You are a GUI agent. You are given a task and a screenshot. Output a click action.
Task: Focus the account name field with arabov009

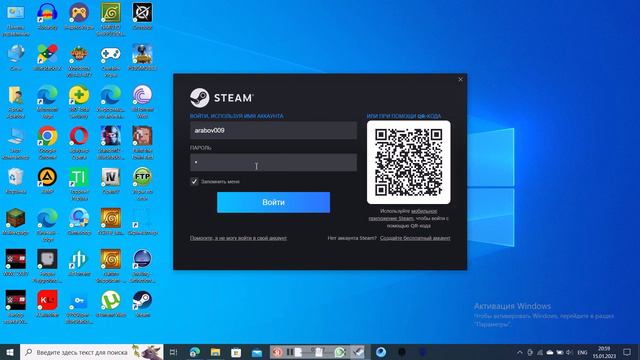[273, 131]
